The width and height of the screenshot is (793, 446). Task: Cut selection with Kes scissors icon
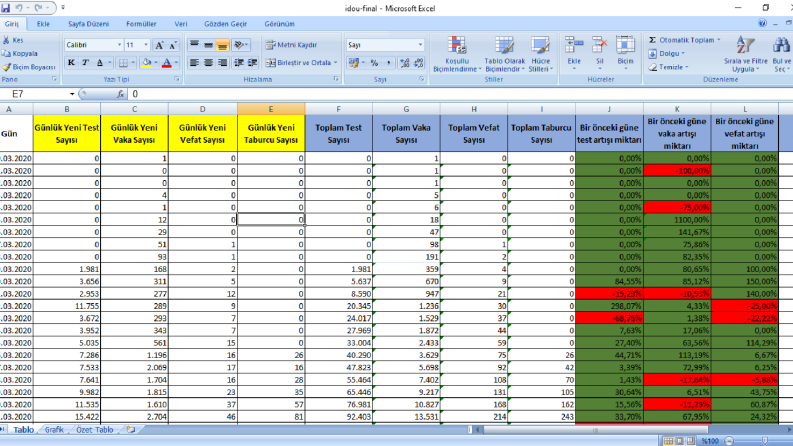tap(6, 40)
